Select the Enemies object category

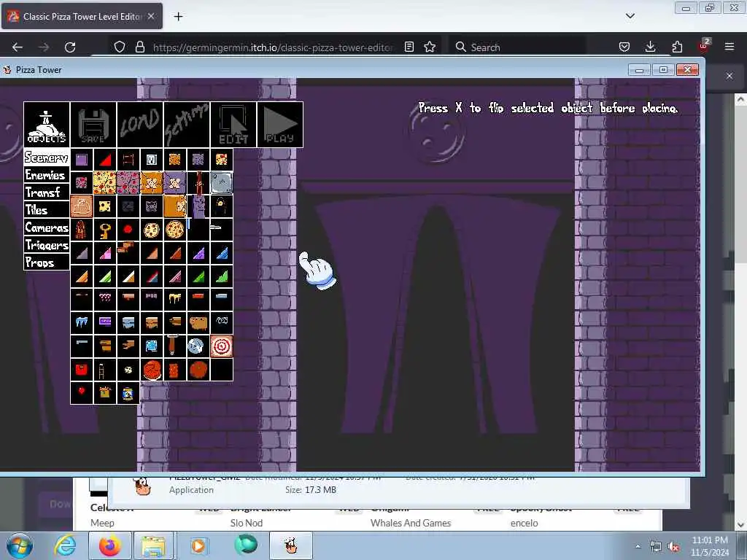[x=47, y=175]
